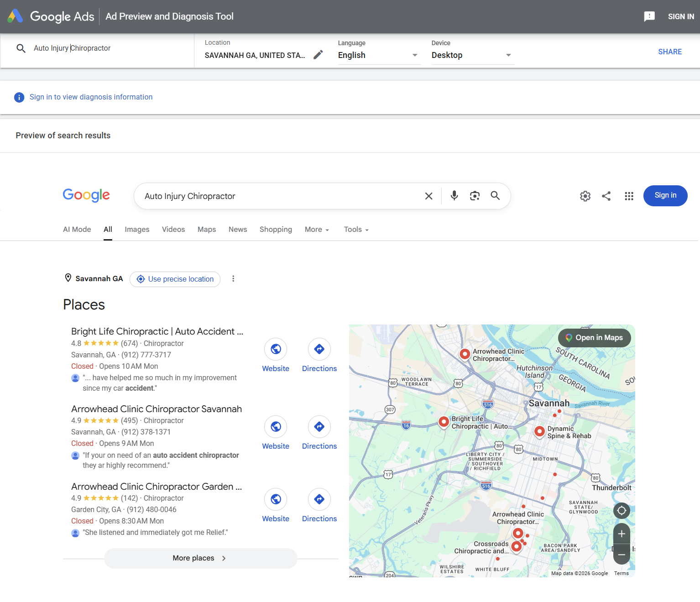Edit location with the pencil icon
The width and height of the screenshot is (700, 602).
(318, 55)
